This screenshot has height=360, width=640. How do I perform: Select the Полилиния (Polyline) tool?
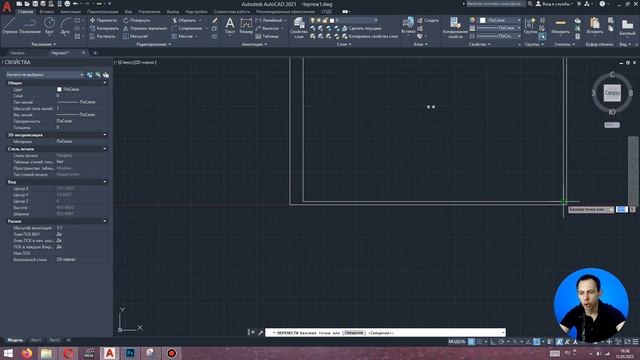pos(29,25)
